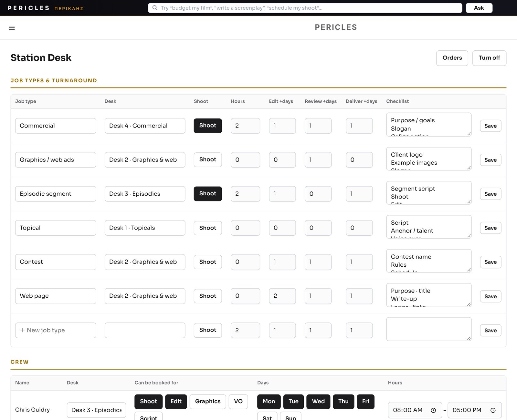517x420 pixels.
Task: Edit the Commercial job type name field
Action: click(x=56, y=126)
